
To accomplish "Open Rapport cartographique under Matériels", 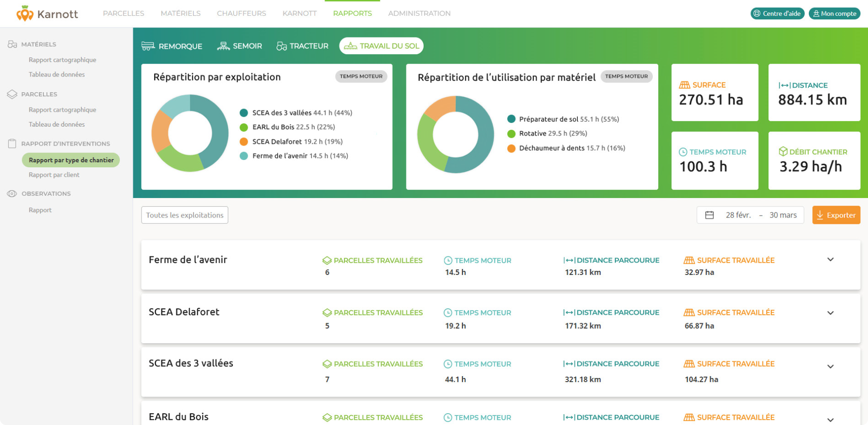I will pyautogui.click(x=62, y=60).
